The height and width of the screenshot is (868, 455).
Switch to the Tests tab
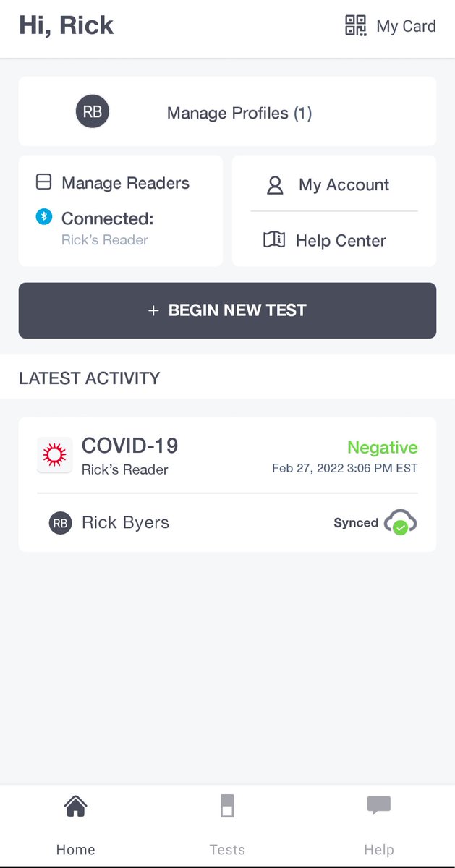[x=227, y=849]
